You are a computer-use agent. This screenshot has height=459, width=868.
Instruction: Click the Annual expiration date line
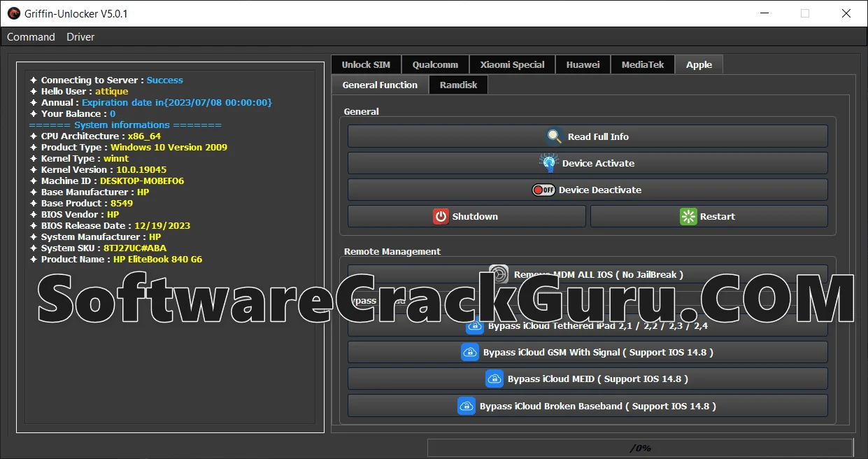coord(151,102)
